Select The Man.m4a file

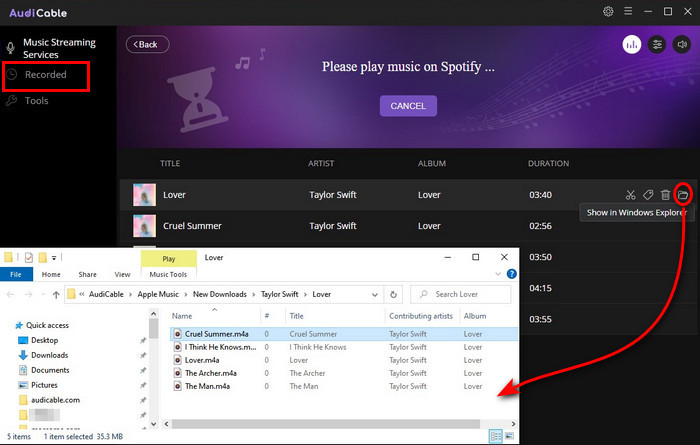pos(207,386)
